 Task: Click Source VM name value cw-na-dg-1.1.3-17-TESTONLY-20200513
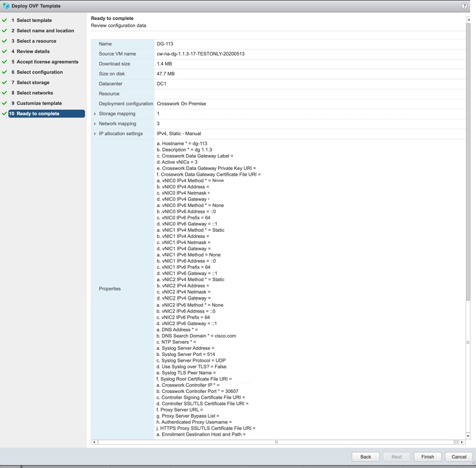pos(200,54)
